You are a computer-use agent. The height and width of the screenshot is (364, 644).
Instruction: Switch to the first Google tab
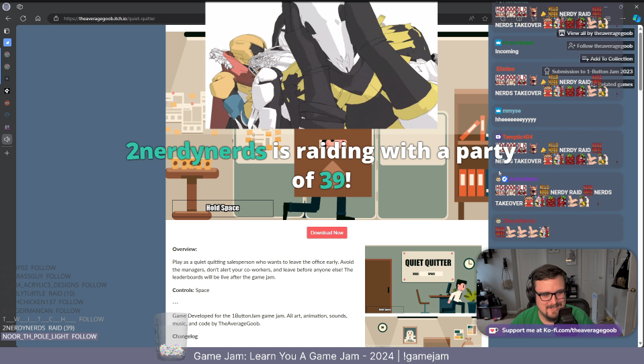(x=7, y=54)
